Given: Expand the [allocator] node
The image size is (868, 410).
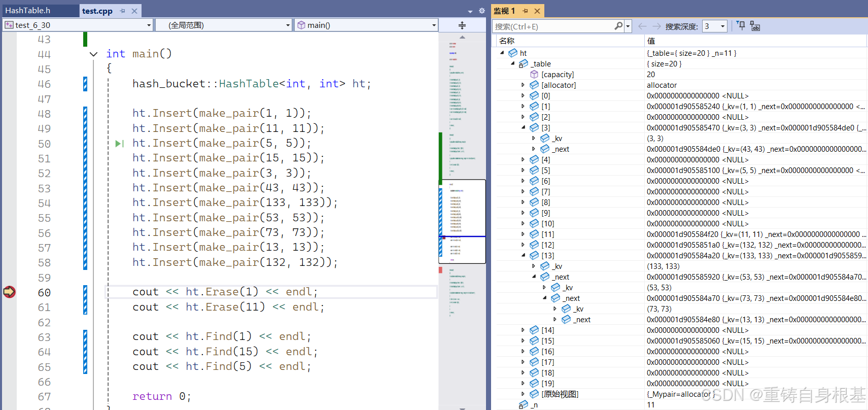Looking at the screenshot, I should 523,85.
